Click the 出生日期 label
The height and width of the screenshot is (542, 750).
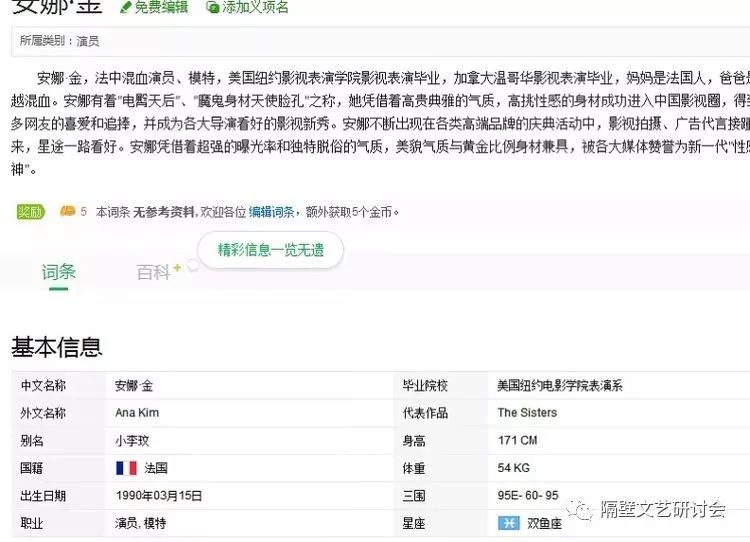(43, 496)
